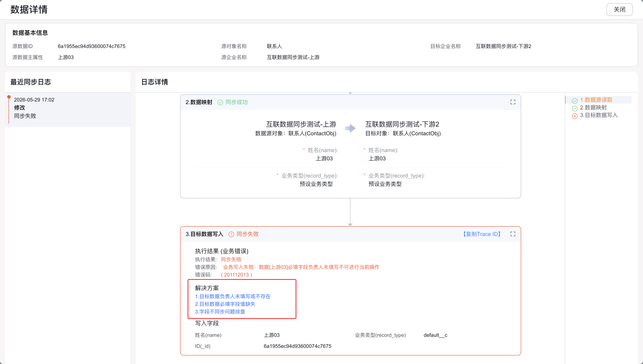Click source side 预设业务类型 value

(x=316, y=184)
